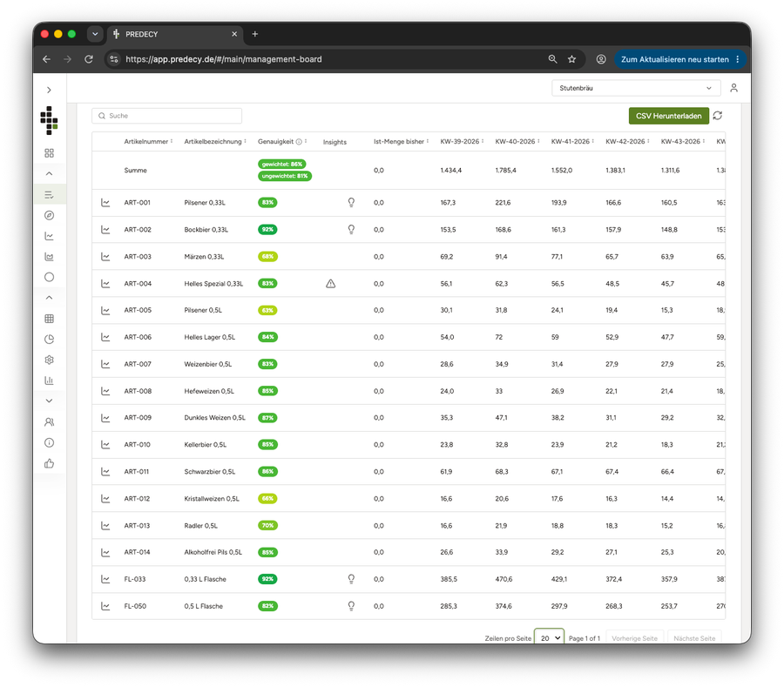Click the browser address bar URL

[224, 59]
